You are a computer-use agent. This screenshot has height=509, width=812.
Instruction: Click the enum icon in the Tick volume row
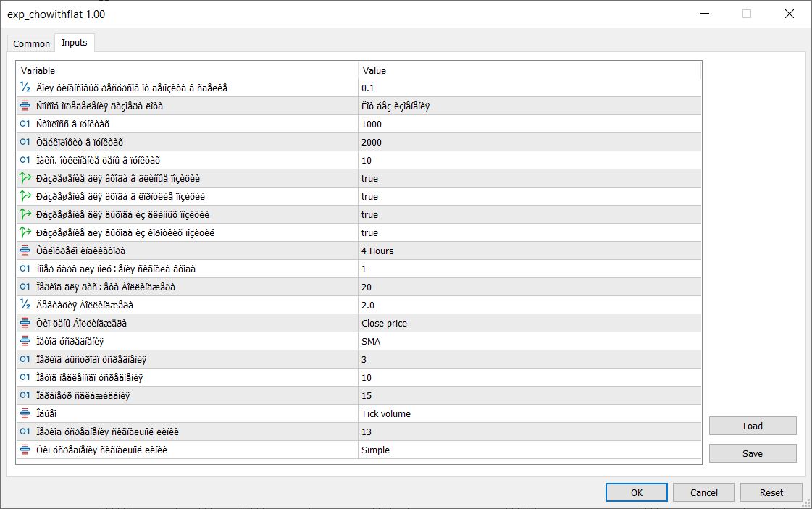pos(25,413)
